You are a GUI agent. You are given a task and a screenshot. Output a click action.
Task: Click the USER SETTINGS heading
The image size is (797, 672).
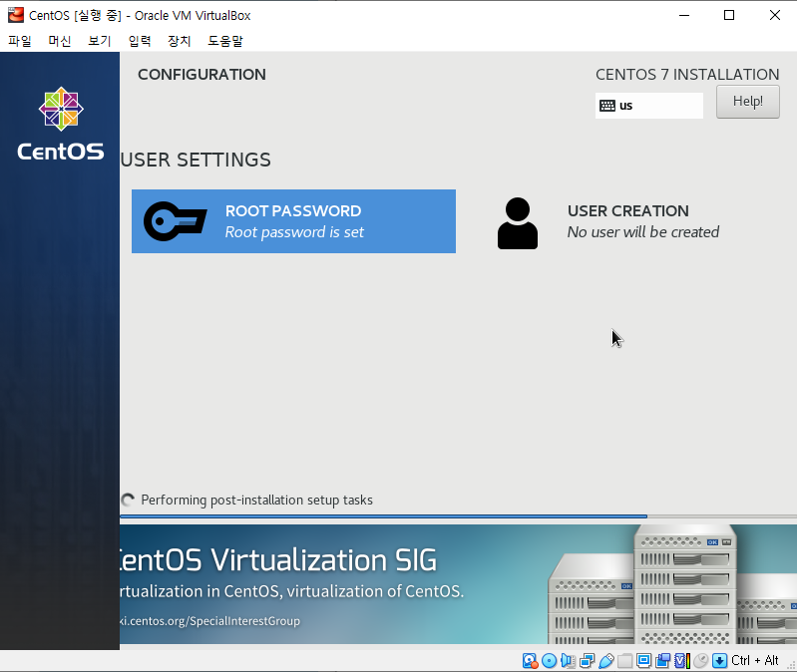pos(196,160)
